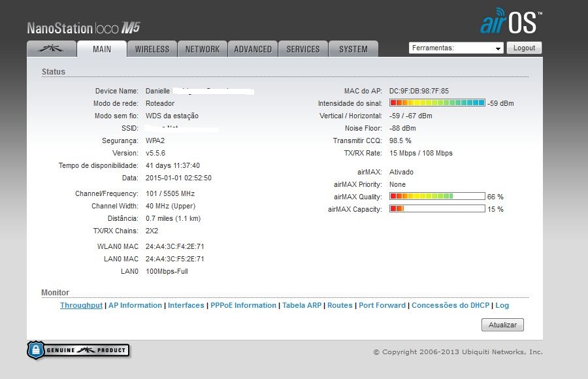Viewport: 588px width, 379px height.
Task: Open the Port Forward link
Action: (x=382, y=305)
